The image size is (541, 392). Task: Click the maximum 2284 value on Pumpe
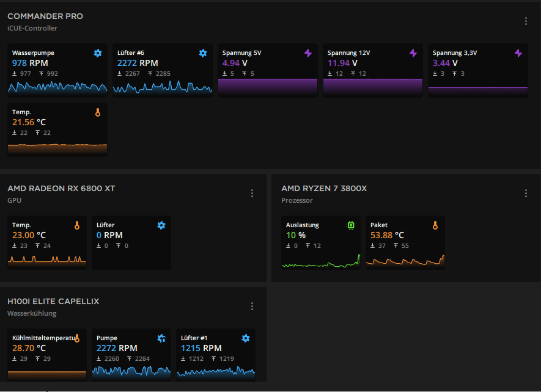coord(142,359)
